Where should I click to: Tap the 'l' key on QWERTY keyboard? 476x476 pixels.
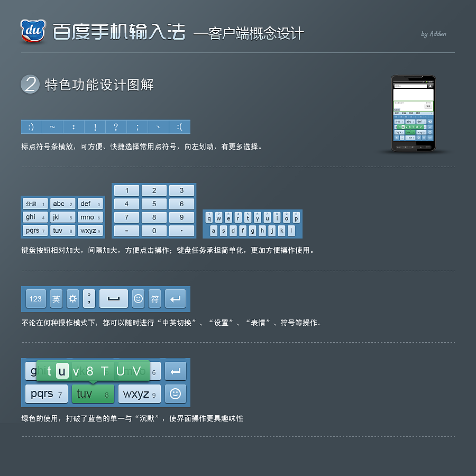[291, 231]
